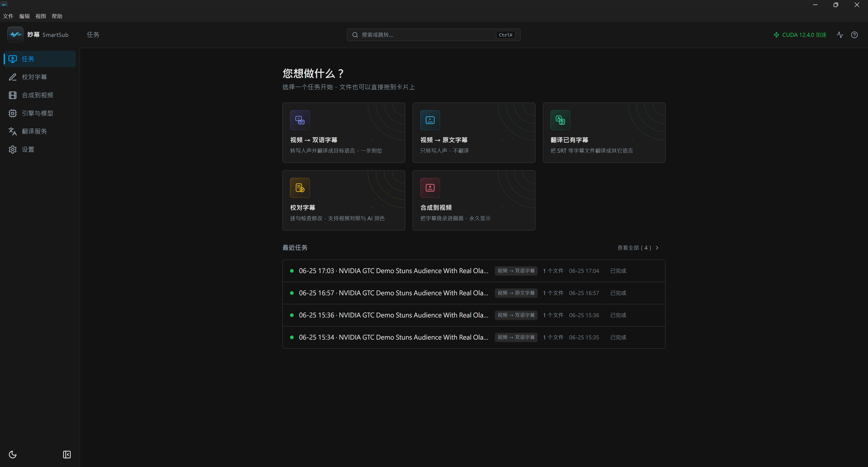Click the CUDA 12.4.0 加速 status
The image size is (868, 467).
pyautogui.click(x=800, y=35)
